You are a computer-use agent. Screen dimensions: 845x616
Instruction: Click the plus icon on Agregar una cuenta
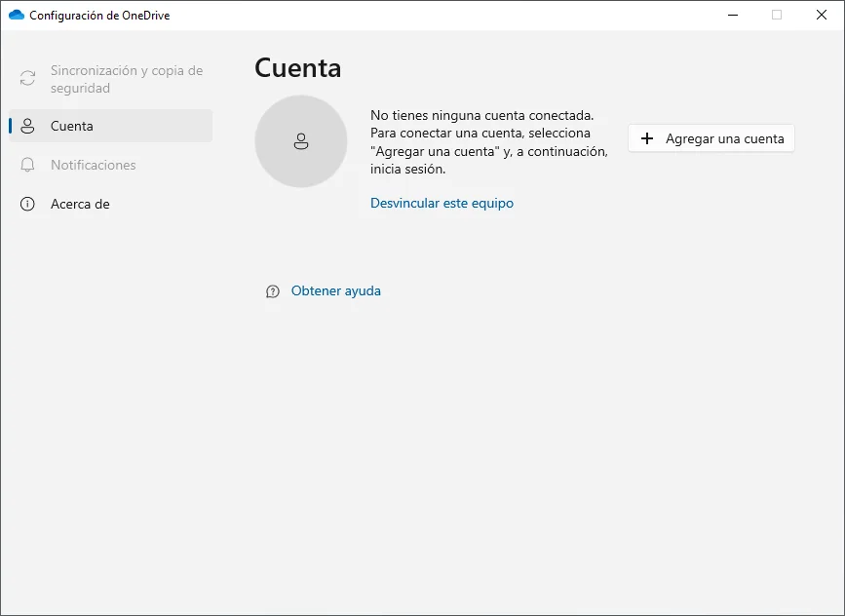point(645,138)
